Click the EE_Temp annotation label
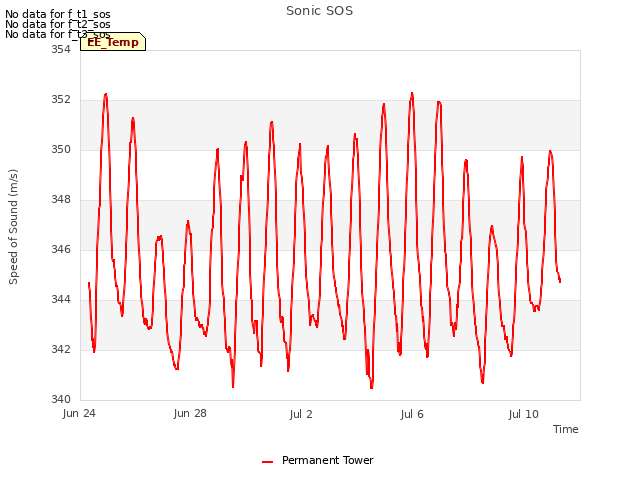This screenshot has width=640, height=480. pos(113,42)
